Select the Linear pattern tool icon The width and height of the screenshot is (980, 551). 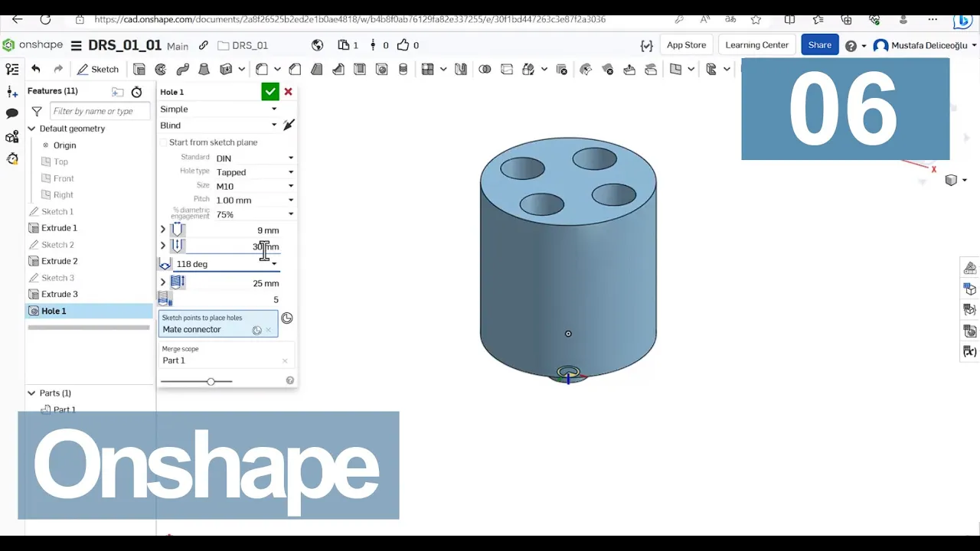428,69
